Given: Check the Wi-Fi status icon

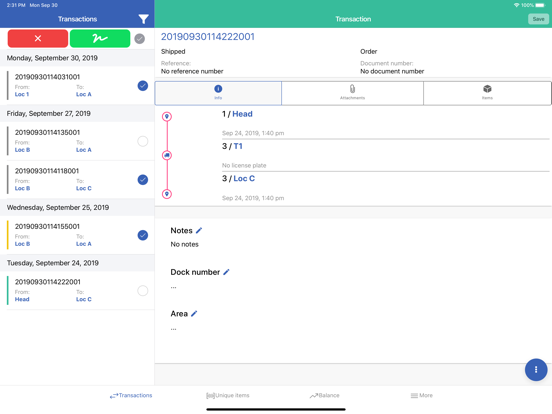Looking at the screenshot, I should (516, 5).
